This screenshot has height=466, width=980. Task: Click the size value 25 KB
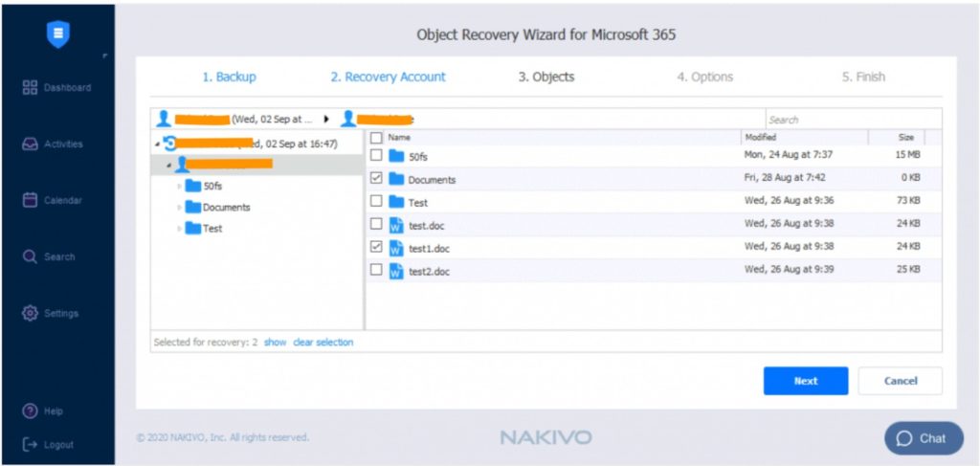click(x=908, y=269)
